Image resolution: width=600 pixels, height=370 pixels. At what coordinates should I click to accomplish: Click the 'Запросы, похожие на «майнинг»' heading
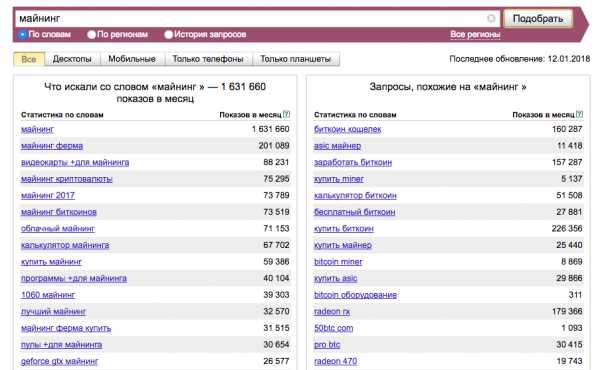[x=448, y=87]
